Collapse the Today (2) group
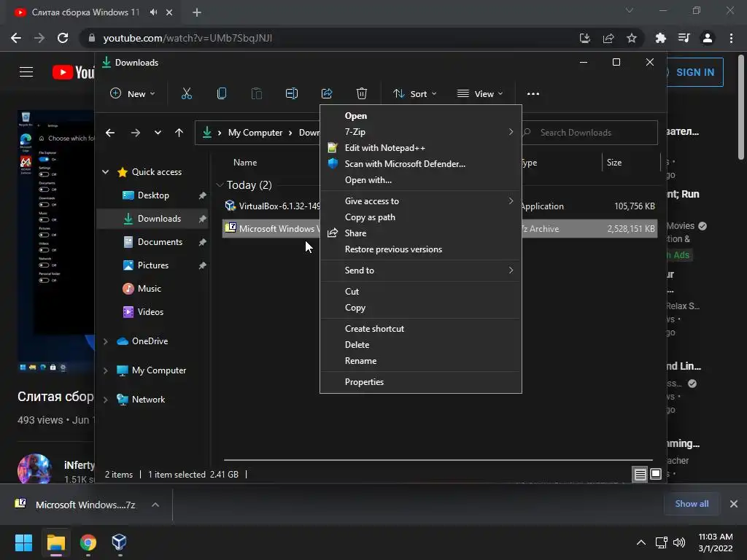The width and height of the screenshot is (747, 560). (x=220, y=184)
